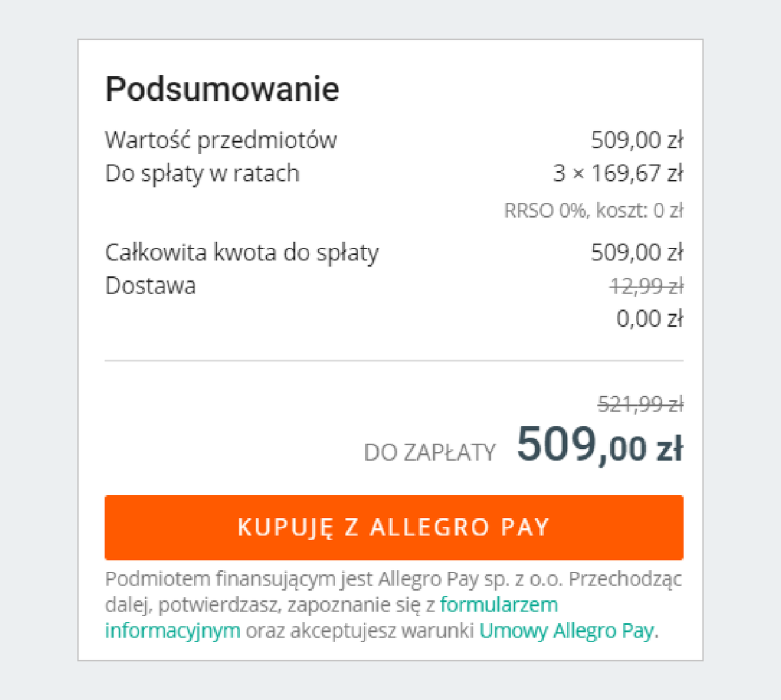Open the Umowy Allegro Pay link
The image size is (781, 700).
click(566, 631)
